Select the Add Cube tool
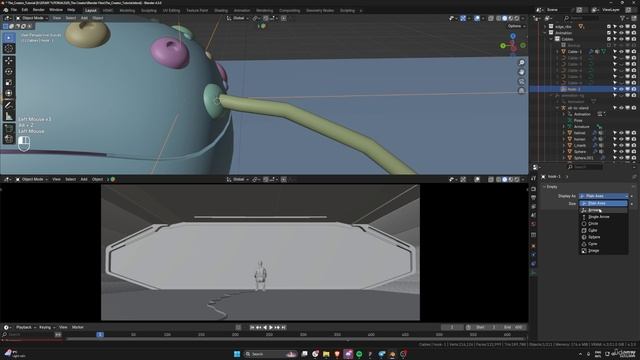Viewport: 640px width, 360px height. click(x=9, y=129)
